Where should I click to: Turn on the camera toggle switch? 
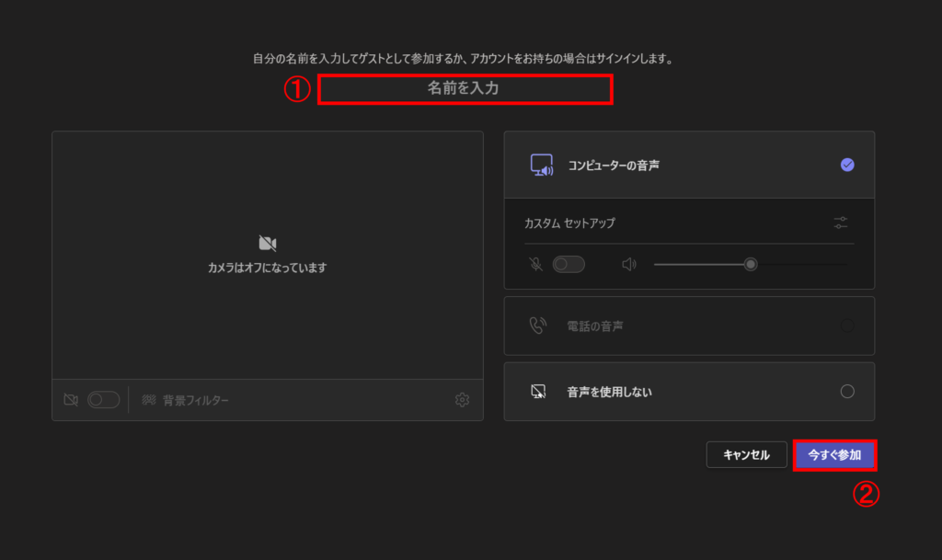[103, 400]
